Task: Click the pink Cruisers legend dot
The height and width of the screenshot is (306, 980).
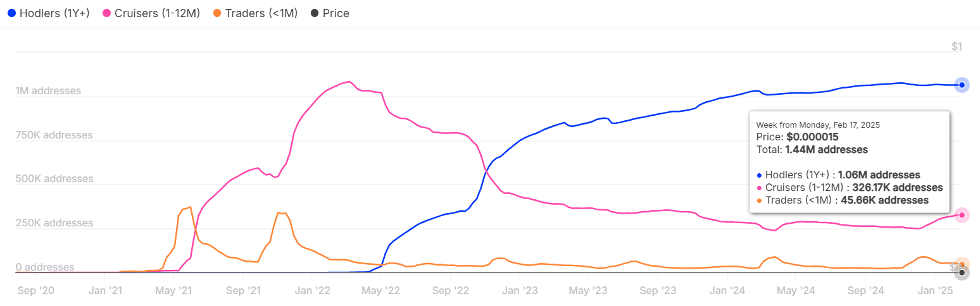Action: pyautogui.click(x=106, y=13)
